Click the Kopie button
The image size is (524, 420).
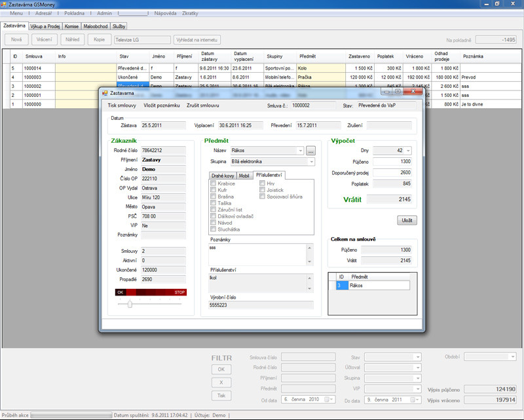(100, 39)
